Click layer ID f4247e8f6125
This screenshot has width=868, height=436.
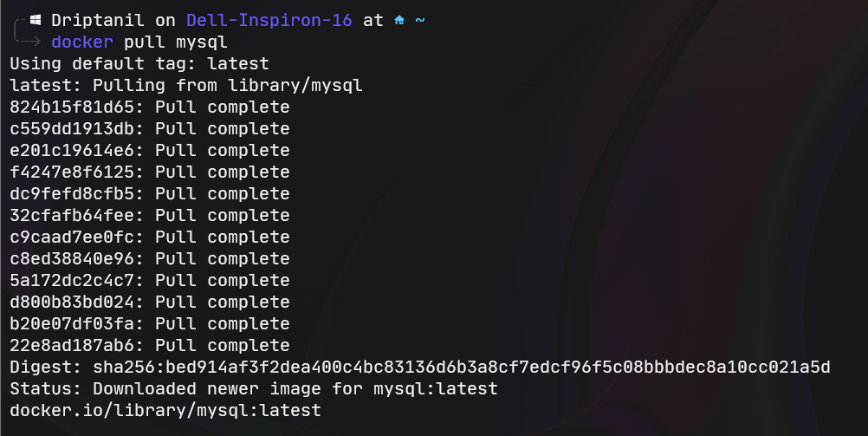tap(77, 172)
